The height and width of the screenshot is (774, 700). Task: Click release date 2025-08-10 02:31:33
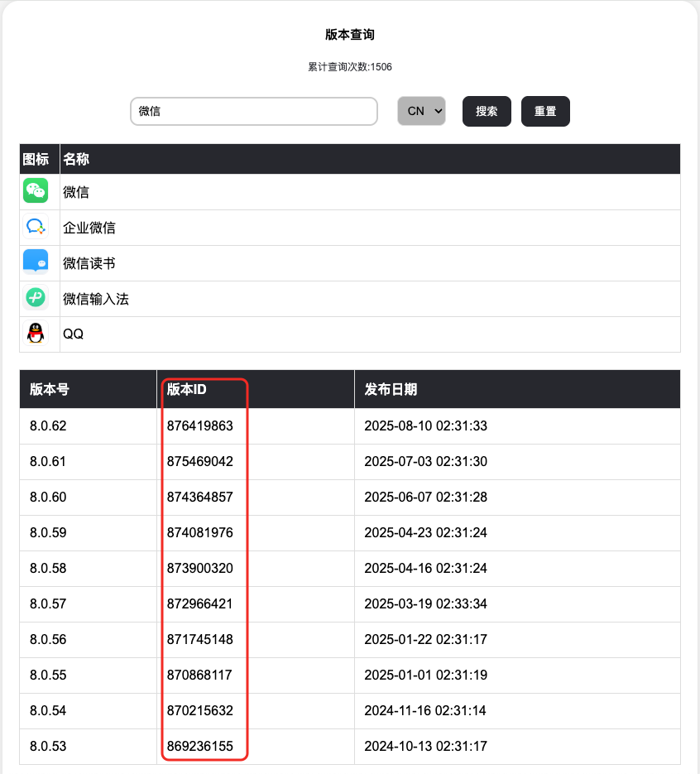[x=426, y=425]
